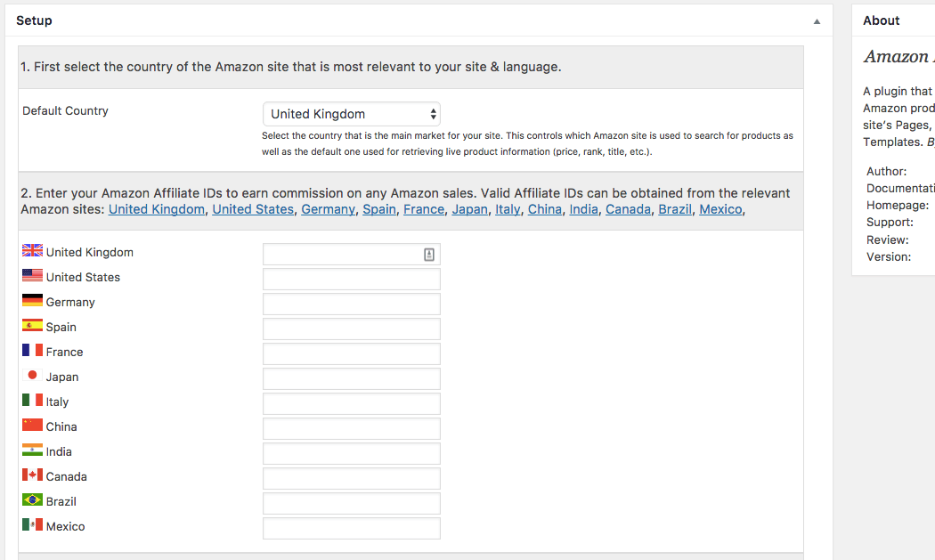Viewport: 935px width, 560px height.
Task: Open the France affiliate site link
Action: click(424, 209)
